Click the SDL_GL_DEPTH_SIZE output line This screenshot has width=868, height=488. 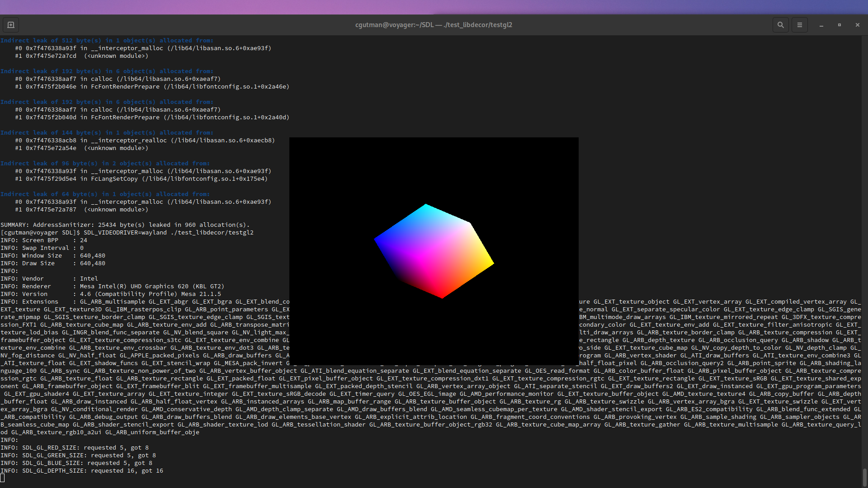(x=81, y=470)
